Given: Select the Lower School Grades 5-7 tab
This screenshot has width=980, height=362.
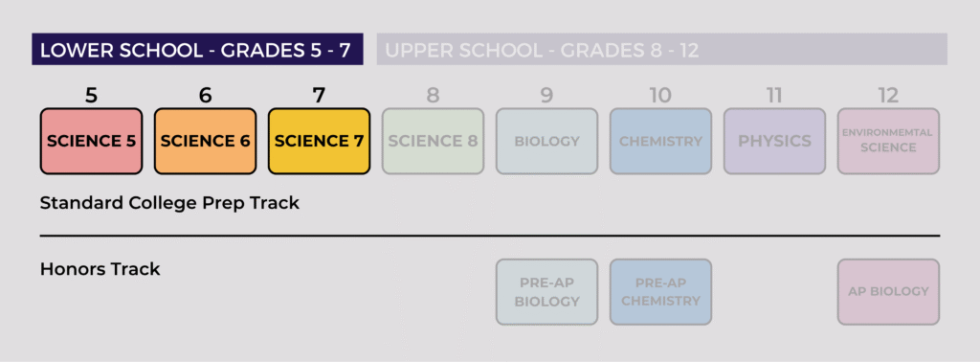Looking at the screenshot, I should tap(197, 50).
